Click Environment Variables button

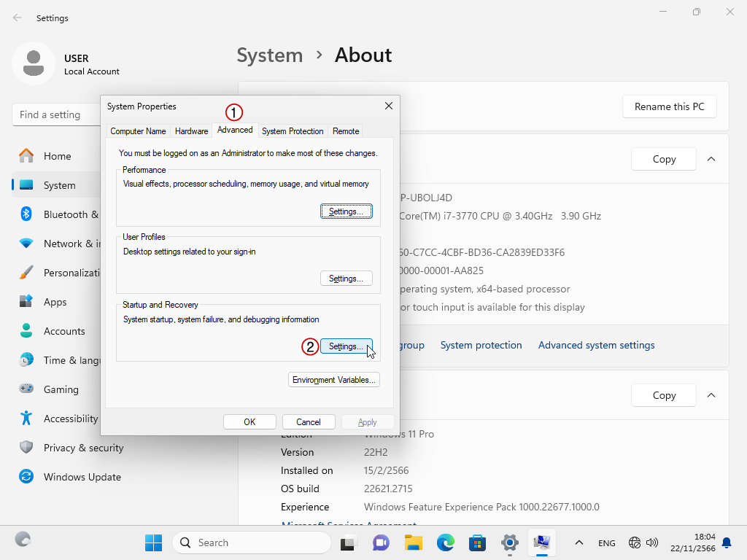coord(334,380)
